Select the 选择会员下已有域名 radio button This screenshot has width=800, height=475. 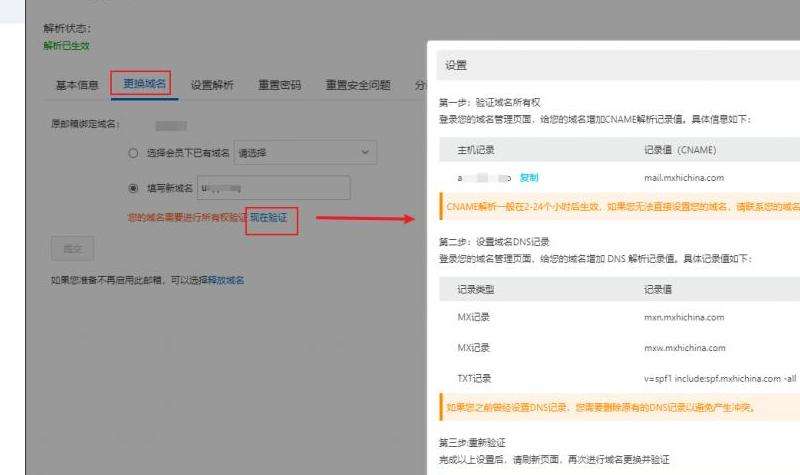133,153
